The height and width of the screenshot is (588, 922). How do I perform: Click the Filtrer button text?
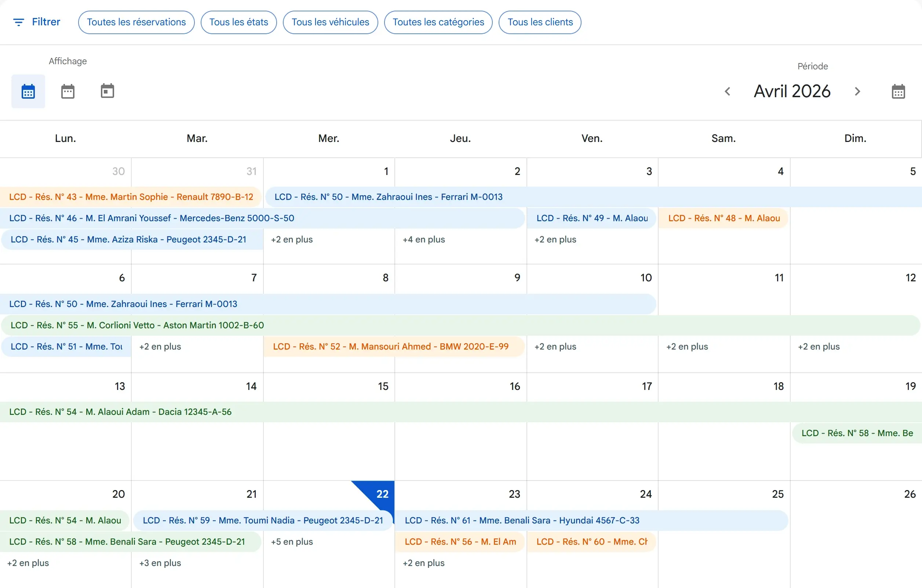46,22
